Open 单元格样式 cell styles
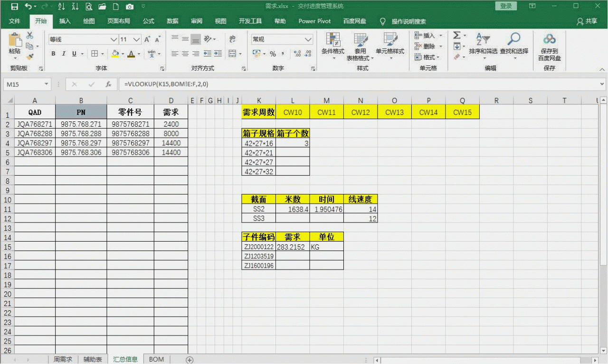Screen dimensions: 608x364 point(390,46)
